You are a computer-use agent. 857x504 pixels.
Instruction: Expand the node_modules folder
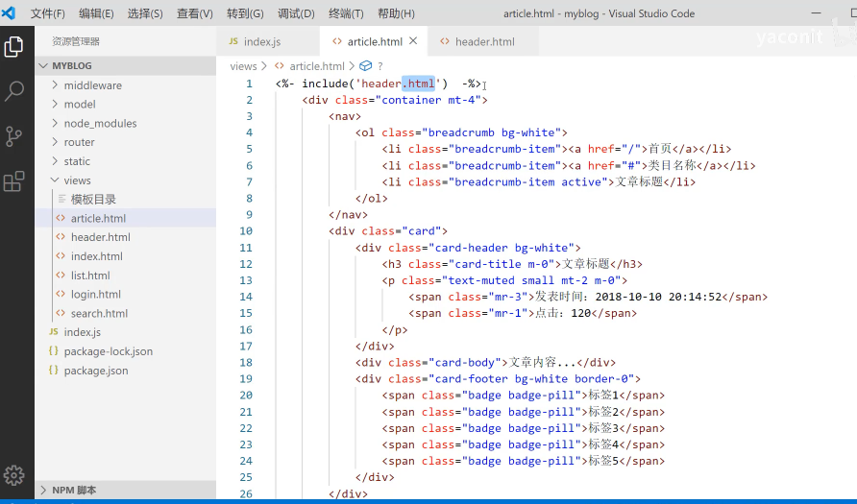coord(55,123)
